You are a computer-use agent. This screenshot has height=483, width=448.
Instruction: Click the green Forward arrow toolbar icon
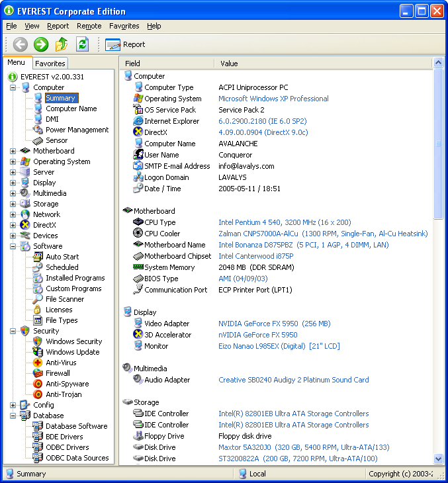point(41,44)
